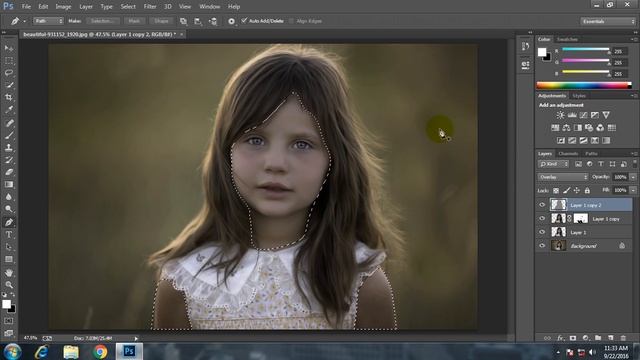Select the Eyedropper tool
Viewport: 640px width, 360px height.
(x=9, y=110)
